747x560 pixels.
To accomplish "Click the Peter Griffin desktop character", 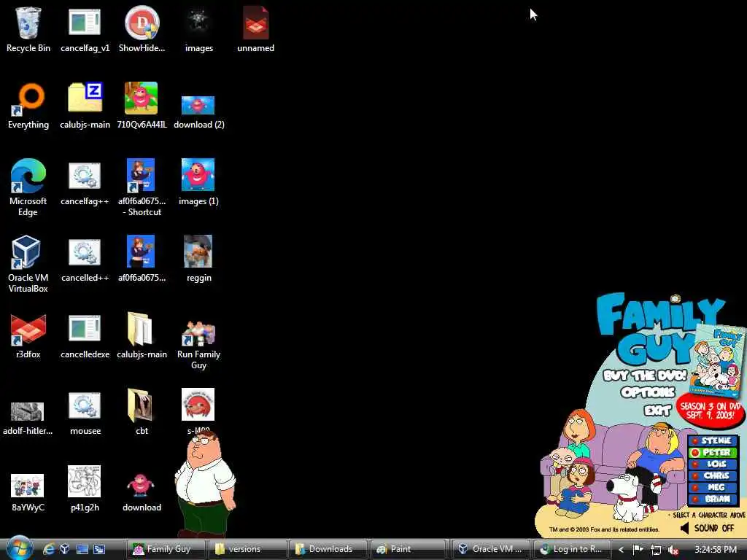I will (205, 482).
